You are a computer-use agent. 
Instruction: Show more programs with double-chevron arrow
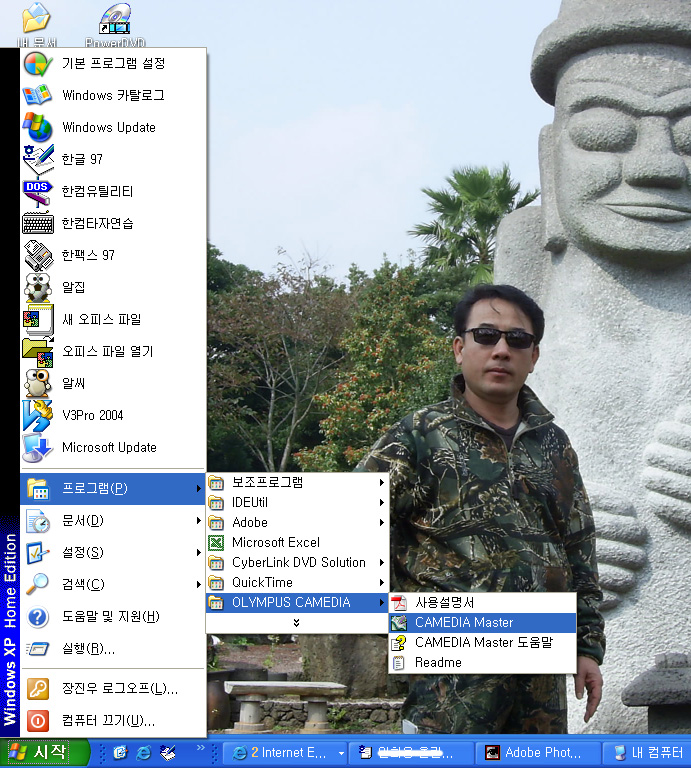coord(296,622)
